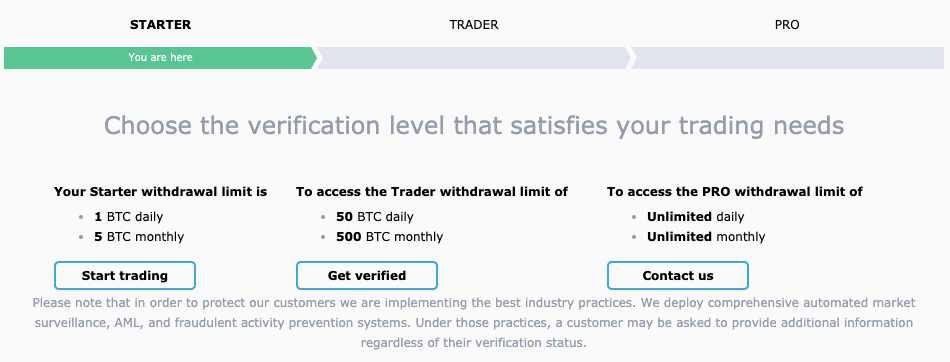Open the PRO level tab
Viewport: 950px width, 362px height.
(787, 25)
